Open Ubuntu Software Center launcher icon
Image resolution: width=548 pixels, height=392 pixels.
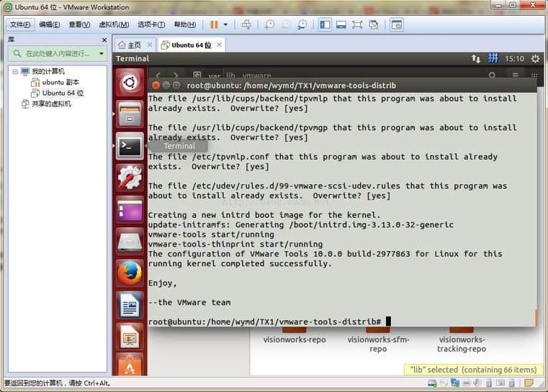(x=130, y=365)
